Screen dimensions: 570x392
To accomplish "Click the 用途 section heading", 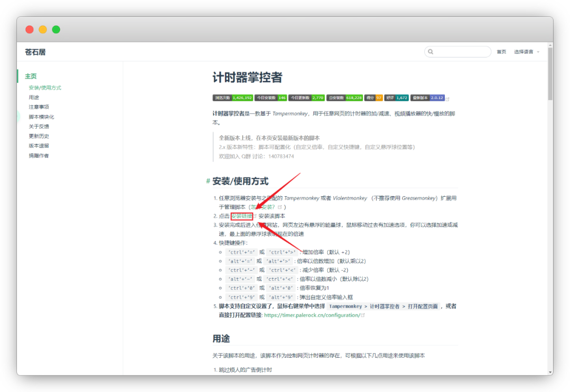I will (221, 339).
